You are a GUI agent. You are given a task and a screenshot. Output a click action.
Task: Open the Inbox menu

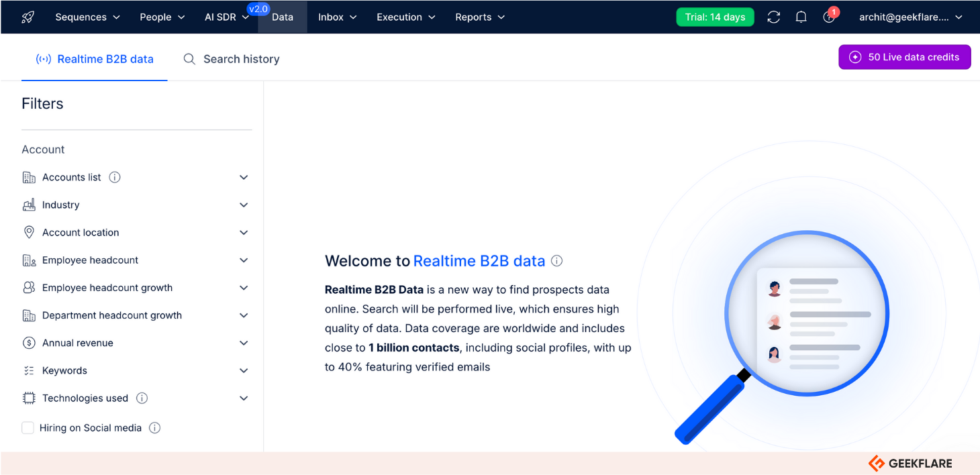(337, 17)
